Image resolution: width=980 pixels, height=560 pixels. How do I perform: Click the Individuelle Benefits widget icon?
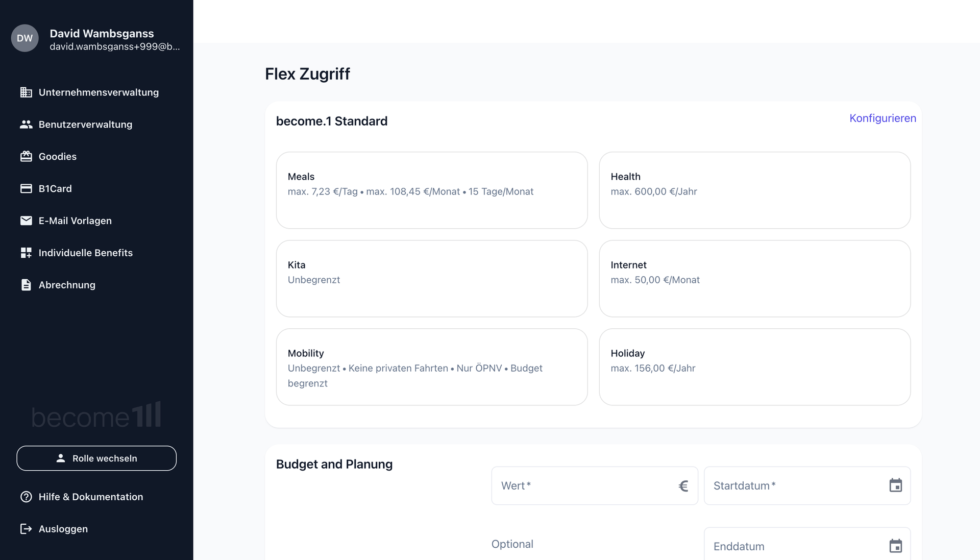click(26, 253)
